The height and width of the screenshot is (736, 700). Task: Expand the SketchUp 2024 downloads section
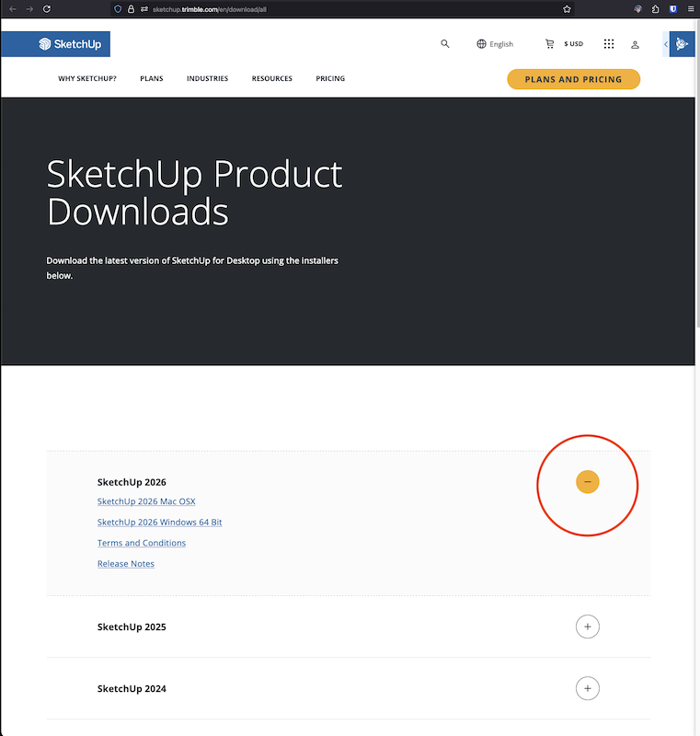click(587, 688)
